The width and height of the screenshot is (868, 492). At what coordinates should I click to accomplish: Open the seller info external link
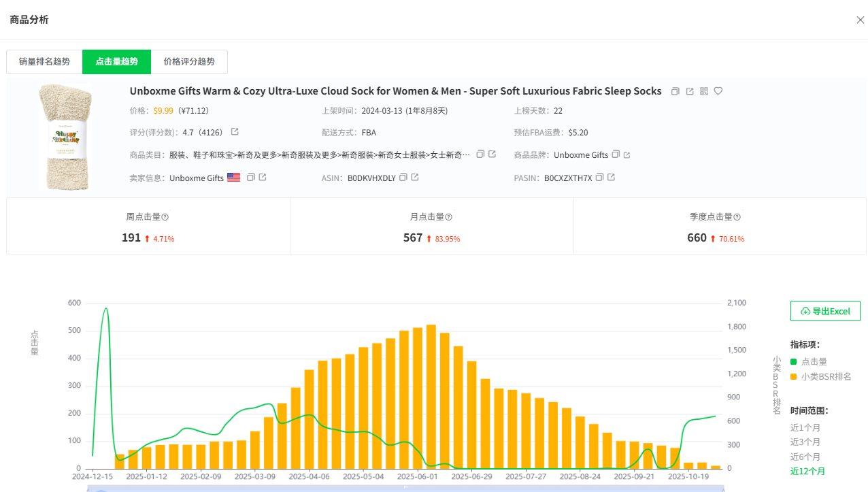[263, 178]
